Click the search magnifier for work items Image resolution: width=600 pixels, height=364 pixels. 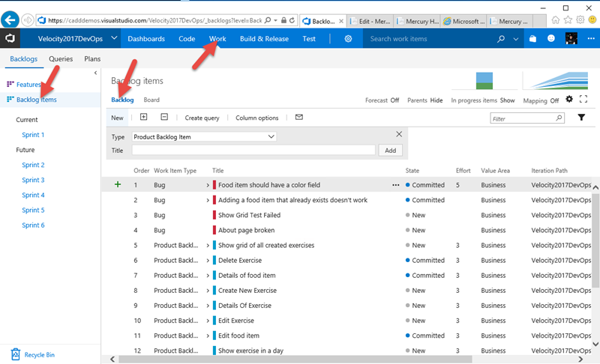pyautogui.click(x=500, y=39)
